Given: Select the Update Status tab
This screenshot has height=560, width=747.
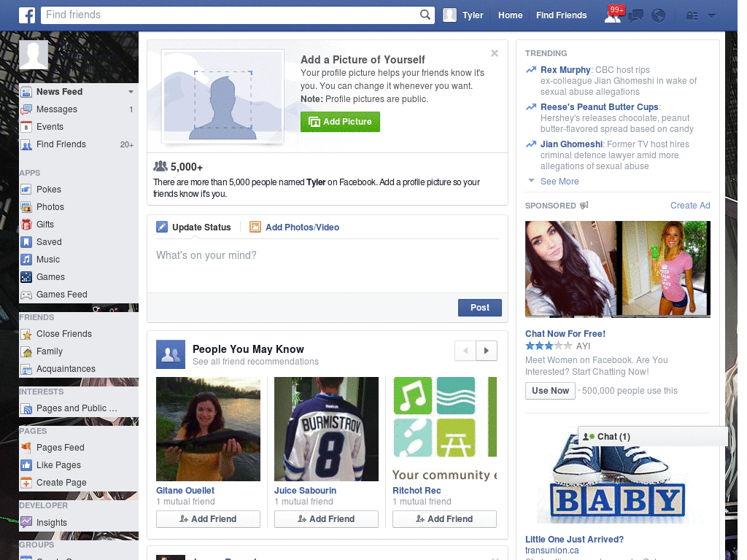Looking at the screenshot, I should (x=193, y=227).
